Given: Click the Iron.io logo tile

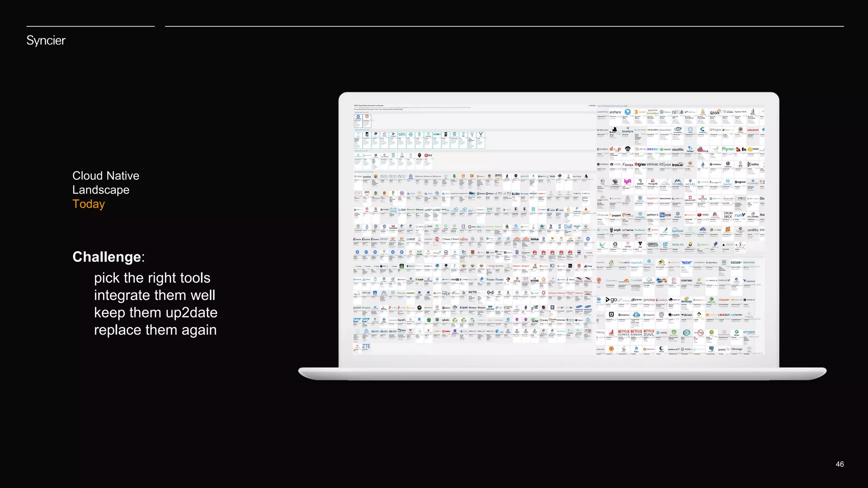Looking at the screenshot, I should [x=677, y=165].
